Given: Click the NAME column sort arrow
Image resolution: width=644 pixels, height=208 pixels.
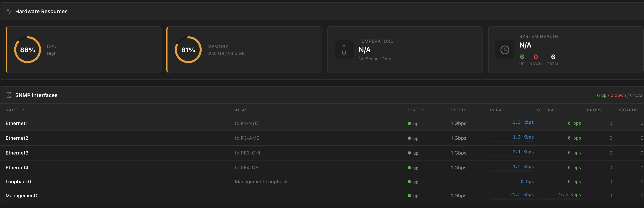Looking at the screenshot, I should (x=23, y=110).
